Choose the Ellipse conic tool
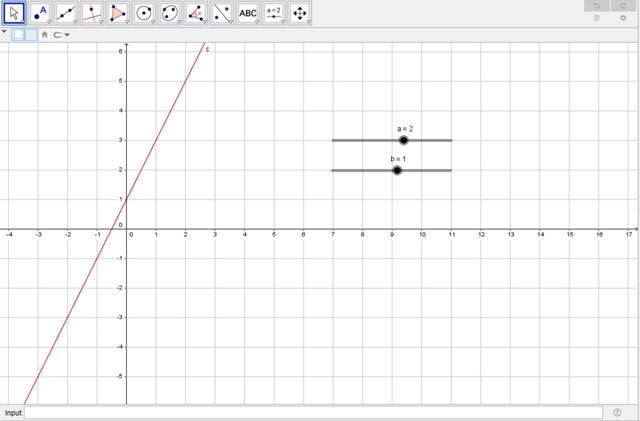 pyautogui.click(x=170, y=13)
